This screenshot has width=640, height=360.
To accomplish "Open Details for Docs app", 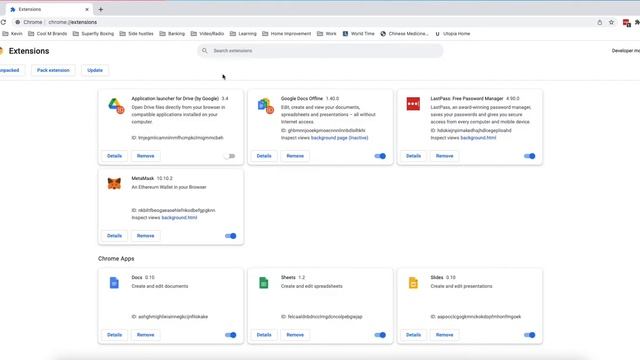I will (x=114, y=335).
